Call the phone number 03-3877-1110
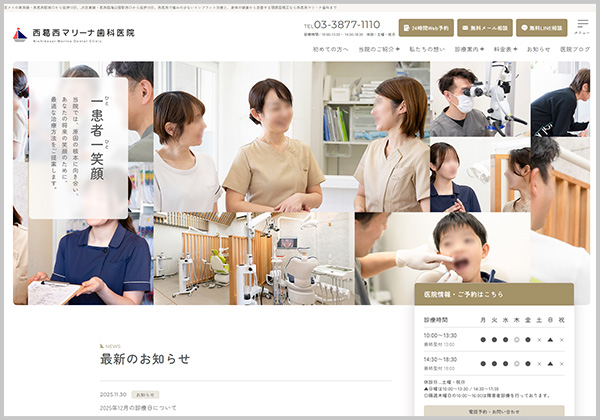Viewport: 600px width, 420px height. (347, 24)
